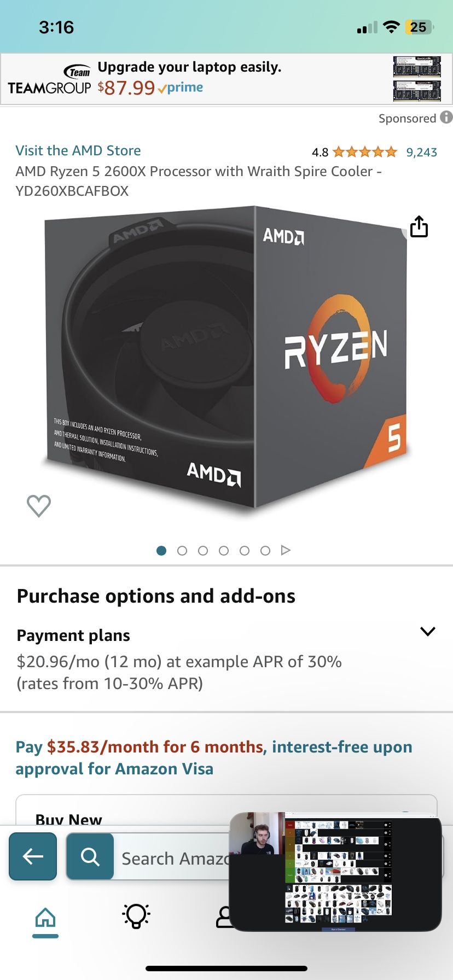Select the fourth image carousel dot
453x980 pixels.
(224, 551)
